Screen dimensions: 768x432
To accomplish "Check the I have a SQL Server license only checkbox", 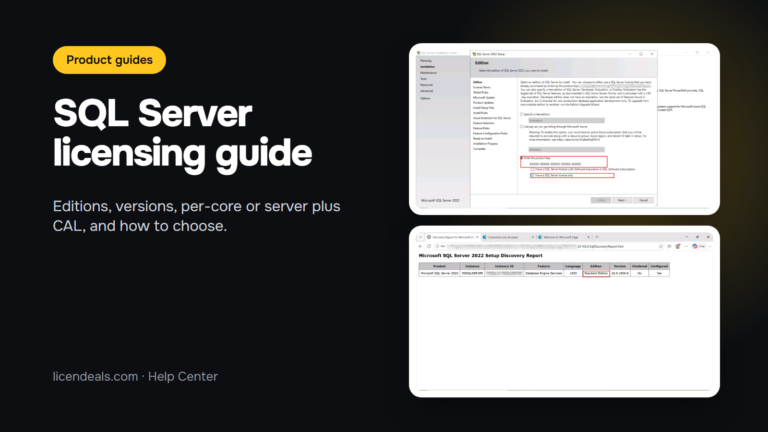I will (x=532, y=175).
